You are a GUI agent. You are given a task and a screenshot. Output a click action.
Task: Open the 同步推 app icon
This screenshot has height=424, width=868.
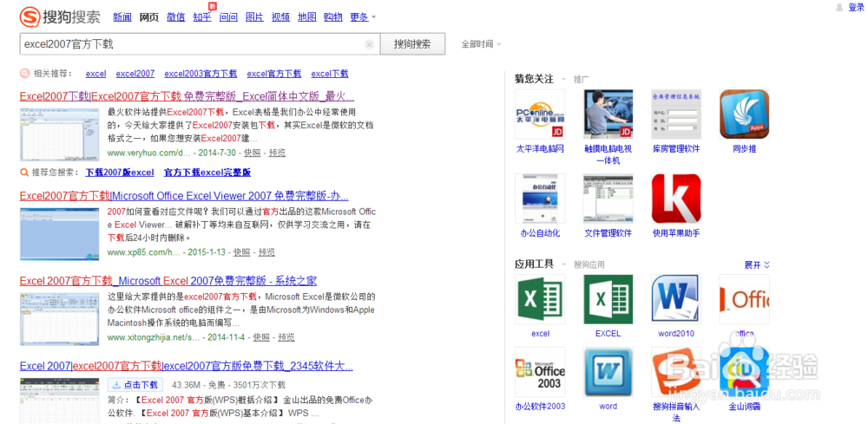[744, 114]
